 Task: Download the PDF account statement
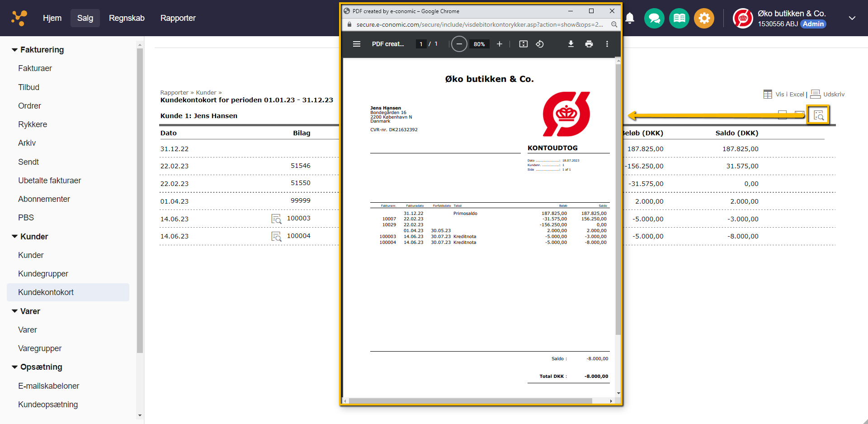571,44
